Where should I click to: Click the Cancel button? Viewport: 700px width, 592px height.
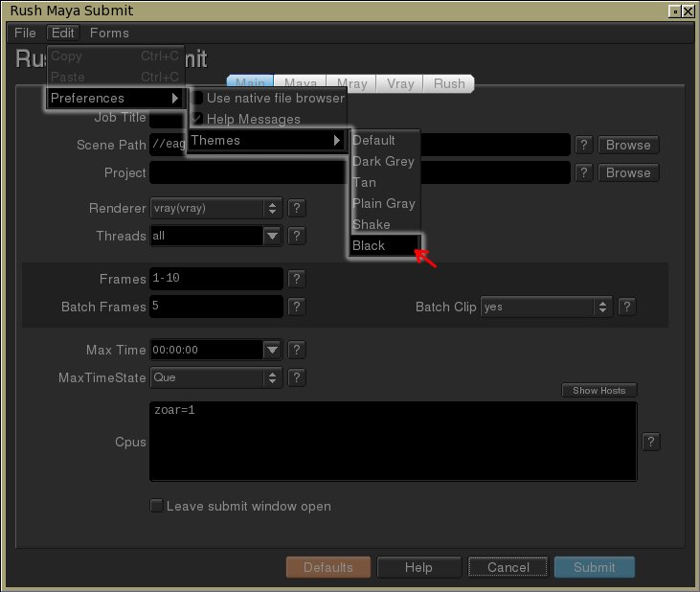point(508,567)
